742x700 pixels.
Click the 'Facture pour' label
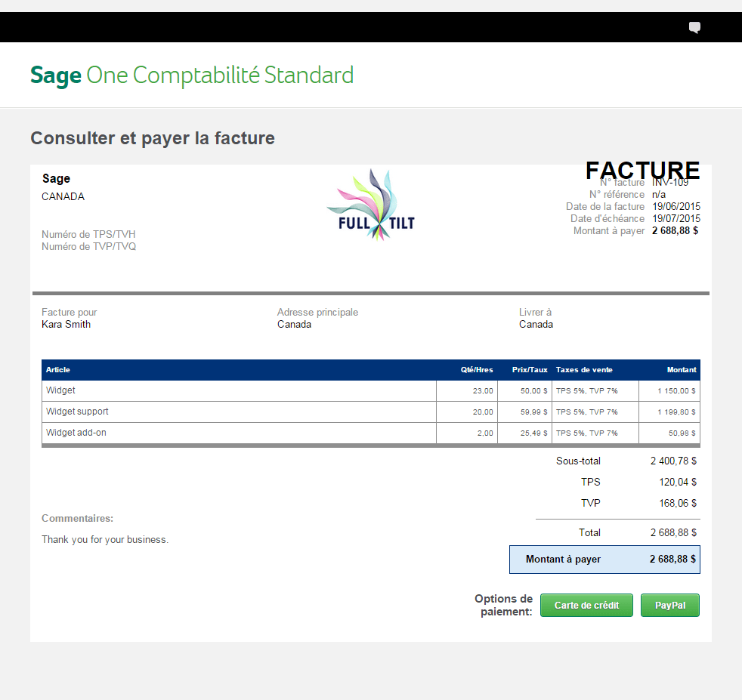tap(69, 312)
